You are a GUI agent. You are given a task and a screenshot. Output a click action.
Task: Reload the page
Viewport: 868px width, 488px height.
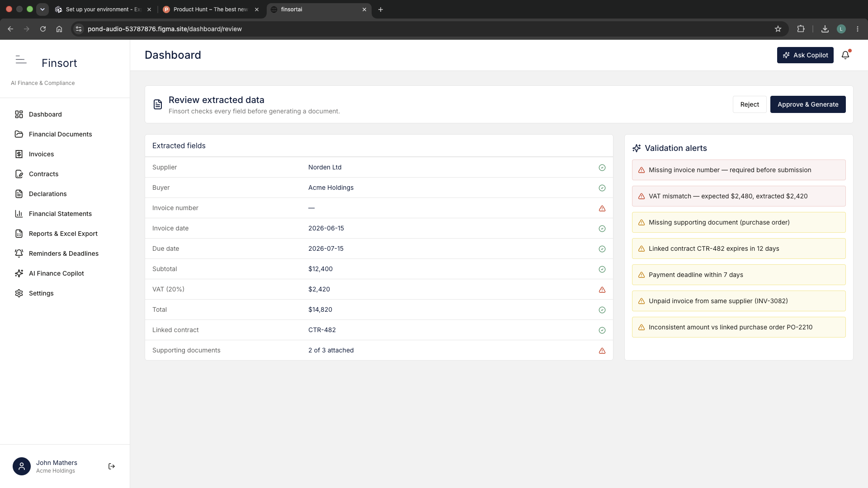coord(43,29)
